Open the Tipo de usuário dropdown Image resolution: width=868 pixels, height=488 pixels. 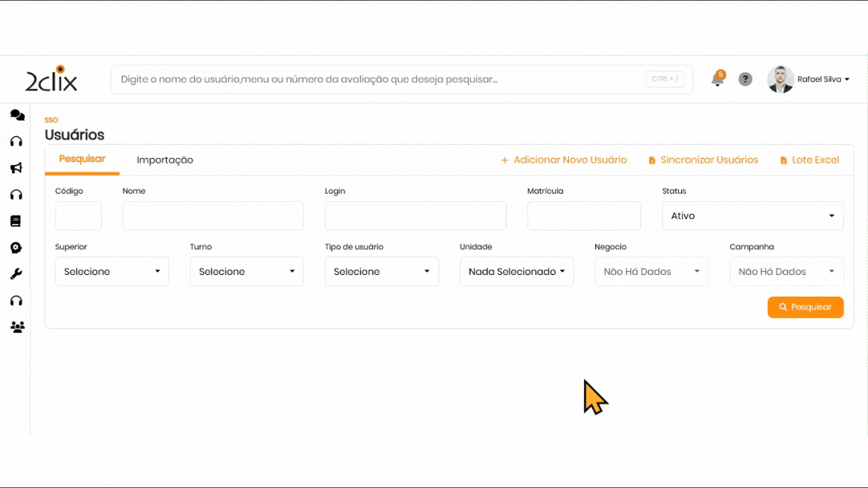(x=381, y=272)
